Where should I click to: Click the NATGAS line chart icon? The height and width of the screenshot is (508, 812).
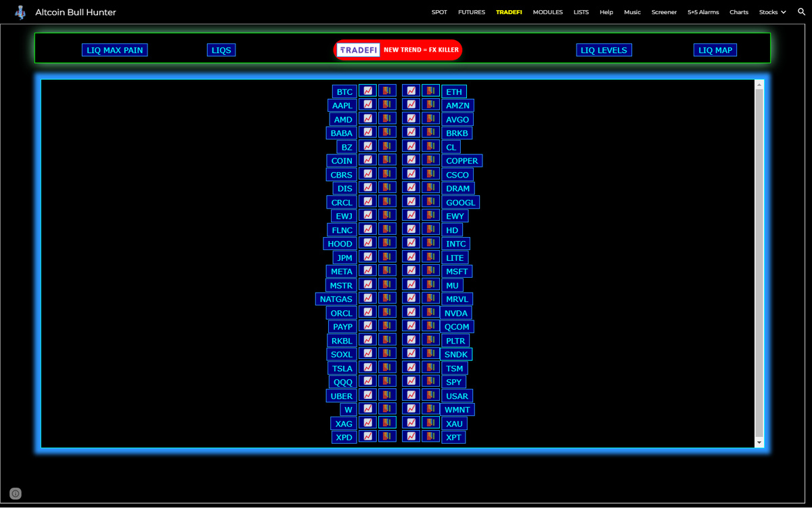click(x=367, y=298)
